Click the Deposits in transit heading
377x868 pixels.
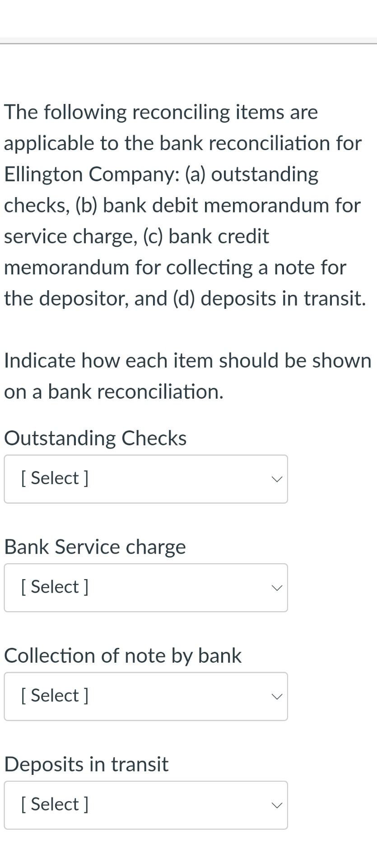pos(86,764)
